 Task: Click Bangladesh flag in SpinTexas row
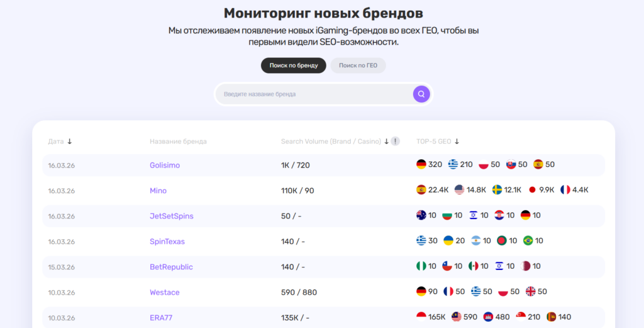point(502,240)
